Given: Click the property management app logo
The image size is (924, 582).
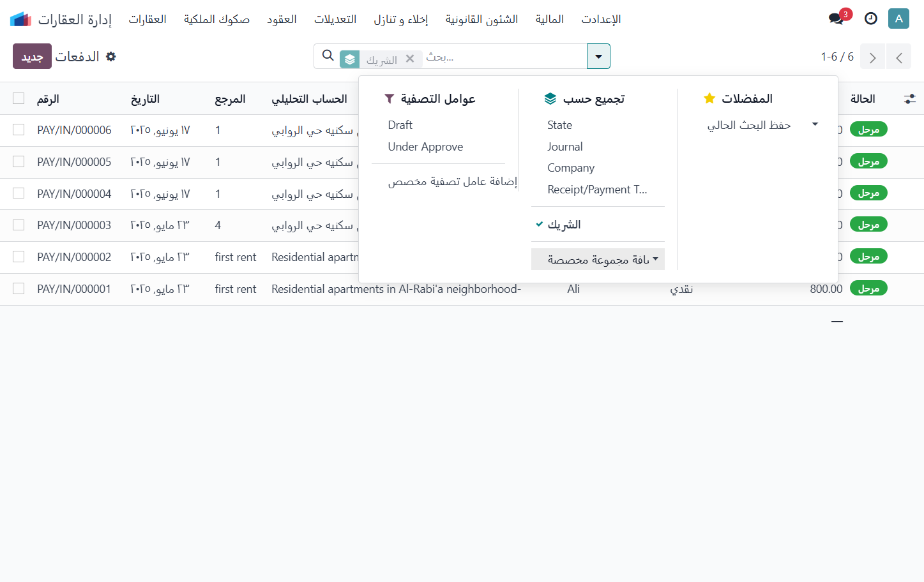Looking at the screenshot, I should pyautogui.click(x=20, y=19).
